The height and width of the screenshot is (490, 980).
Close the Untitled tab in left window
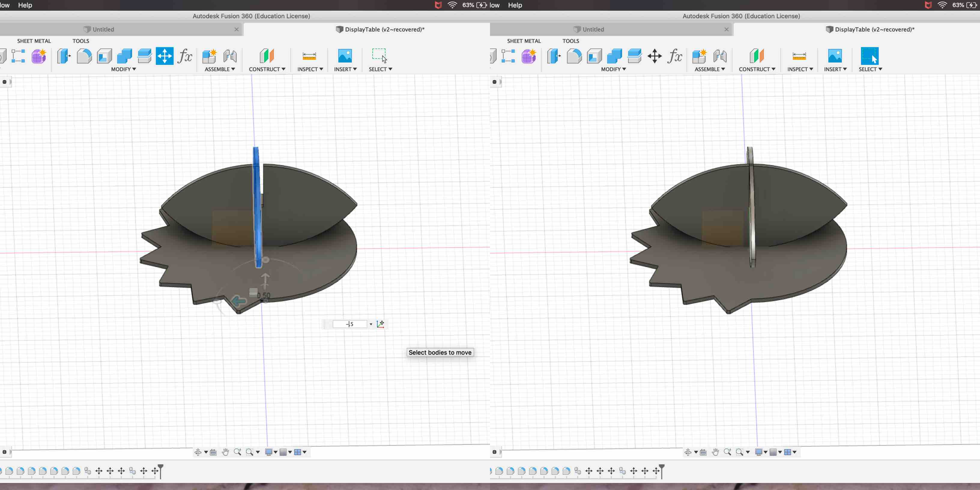point(237,29)
